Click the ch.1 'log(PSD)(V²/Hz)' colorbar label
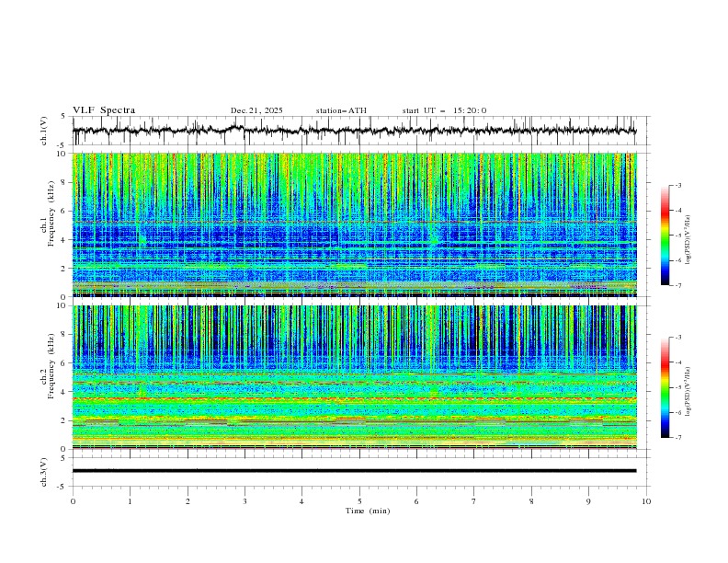Viewport: 728px width, 563px height. point(688,240)
